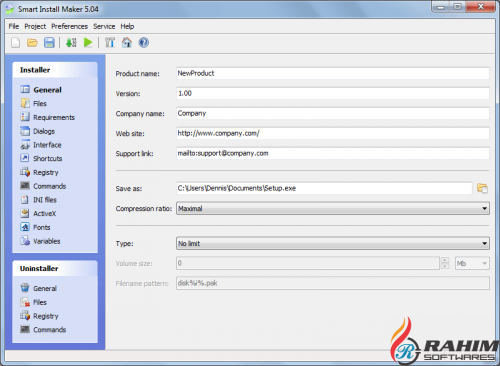Expand the Mb volume unit dropdown

click(472, 264)
